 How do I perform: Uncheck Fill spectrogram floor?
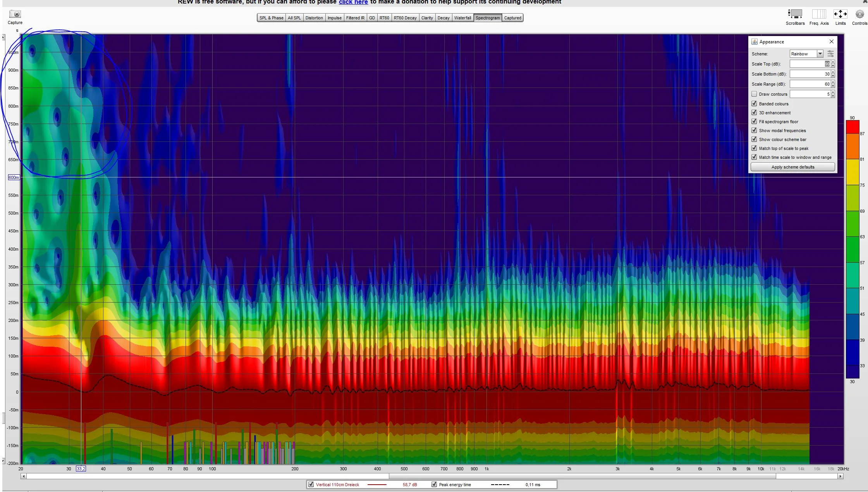(754, 122)
